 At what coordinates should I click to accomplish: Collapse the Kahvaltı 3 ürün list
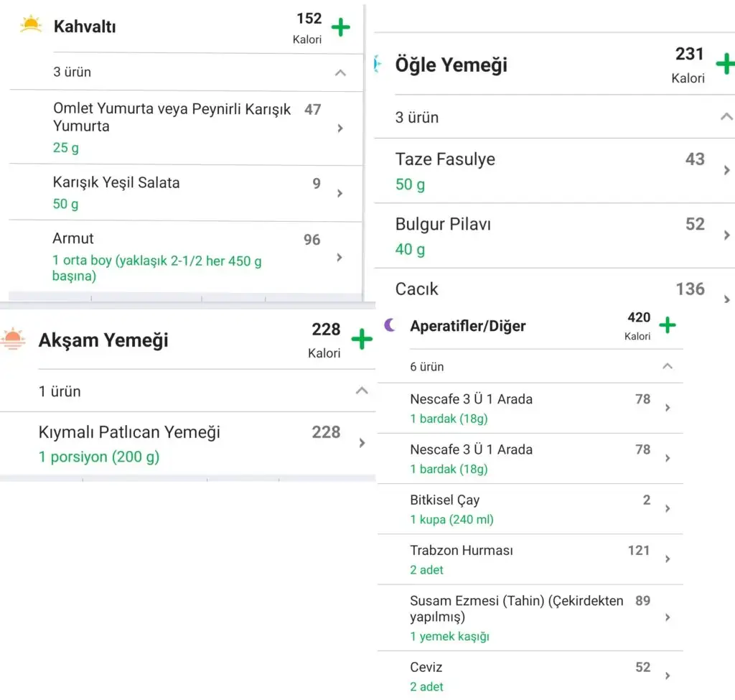click(340, 73)
